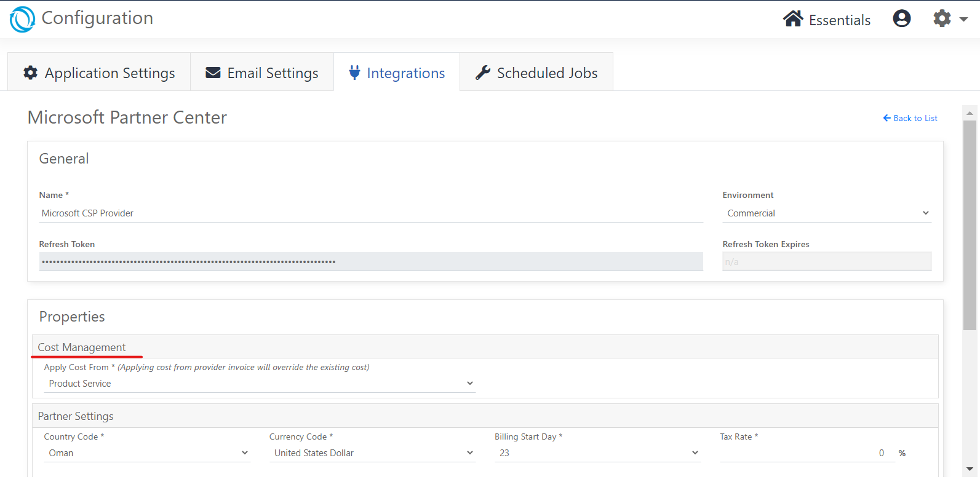
Task: Open the Scheduled Jobs tab
Action: [x=536, y=72]
